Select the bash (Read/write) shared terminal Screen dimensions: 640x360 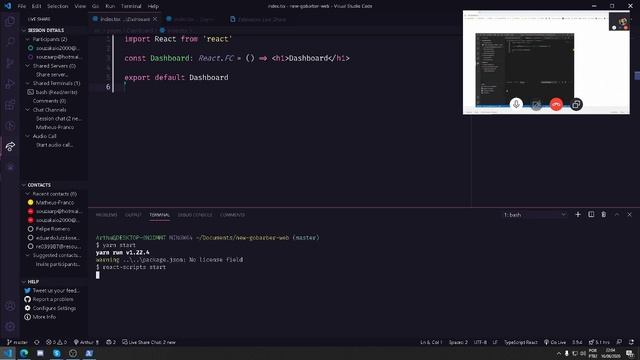click(56, 92)
